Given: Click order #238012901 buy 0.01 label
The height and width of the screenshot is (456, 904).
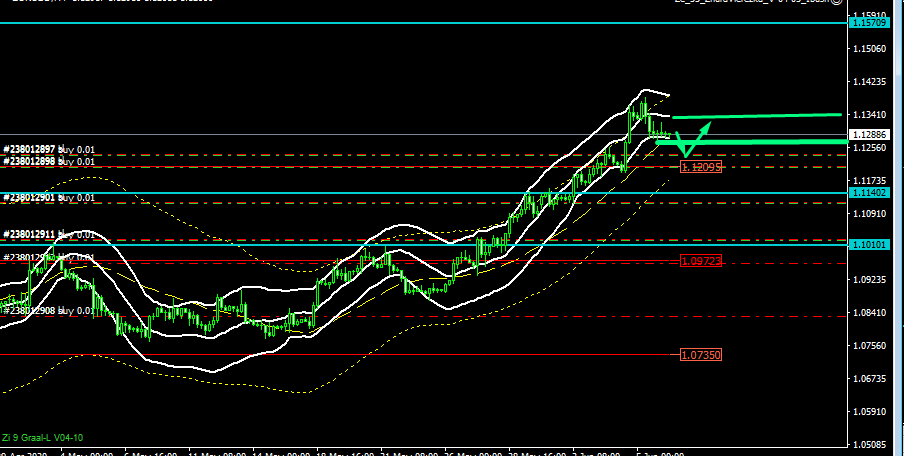Looking at the screenshot, I should click(49, 198).
